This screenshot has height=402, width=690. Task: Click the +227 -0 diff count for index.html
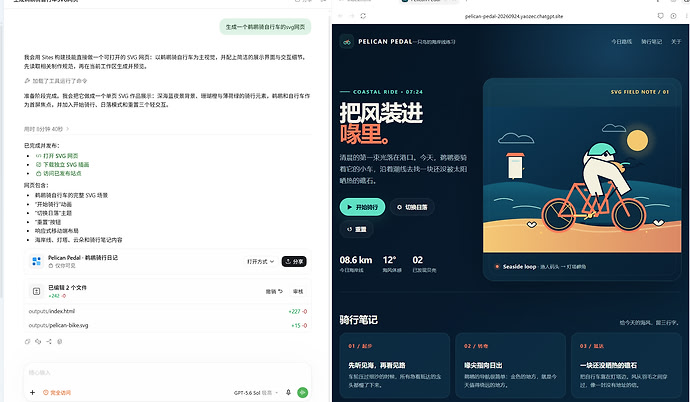[298, 311]
